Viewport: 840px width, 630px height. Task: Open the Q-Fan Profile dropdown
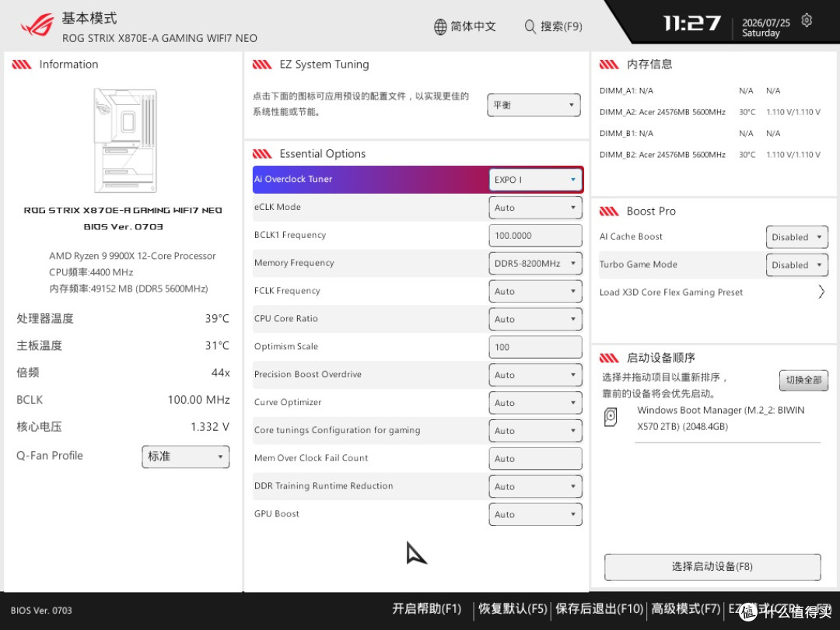[x=186, y=457]
